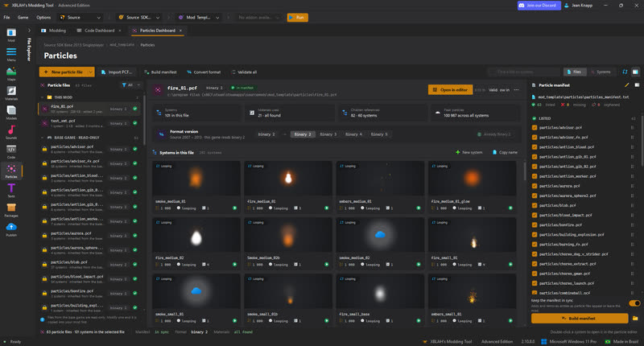Uncheck particles/antlion_blood.pcf in manifest
Image resolution: width=644 pixels, height=346 pixels.
coord(535,147)
